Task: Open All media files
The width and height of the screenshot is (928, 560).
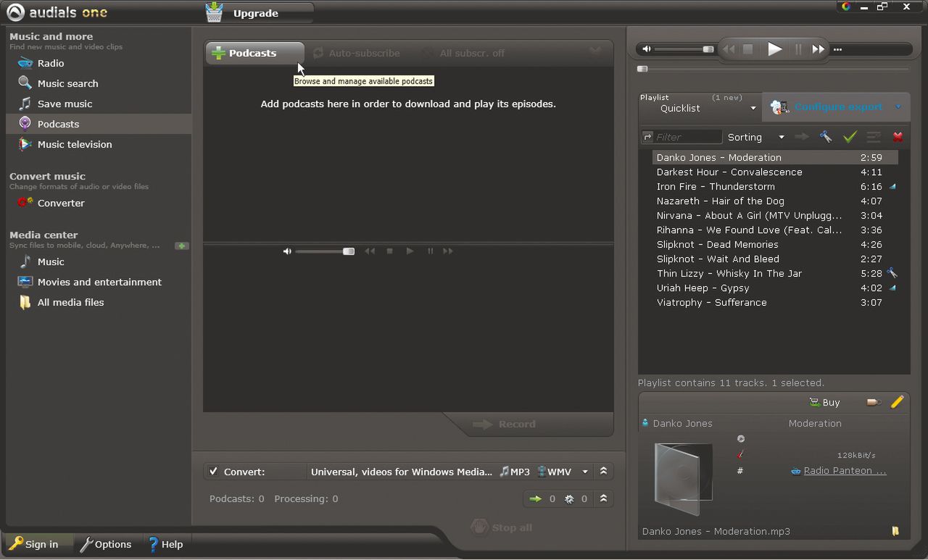Action: pyautogui.click(x=70, y=302)
